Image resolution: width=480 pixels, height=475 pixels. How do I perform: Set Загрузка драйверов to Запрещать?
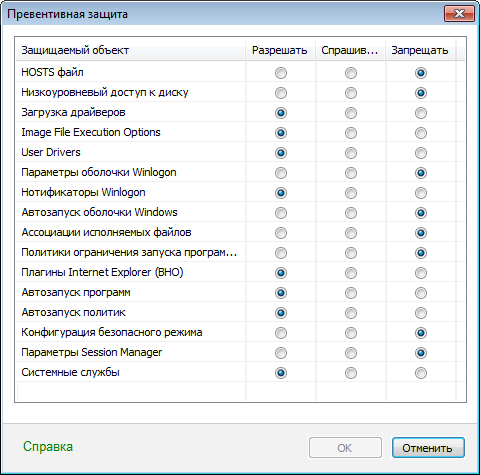click(x=421, y=113)
